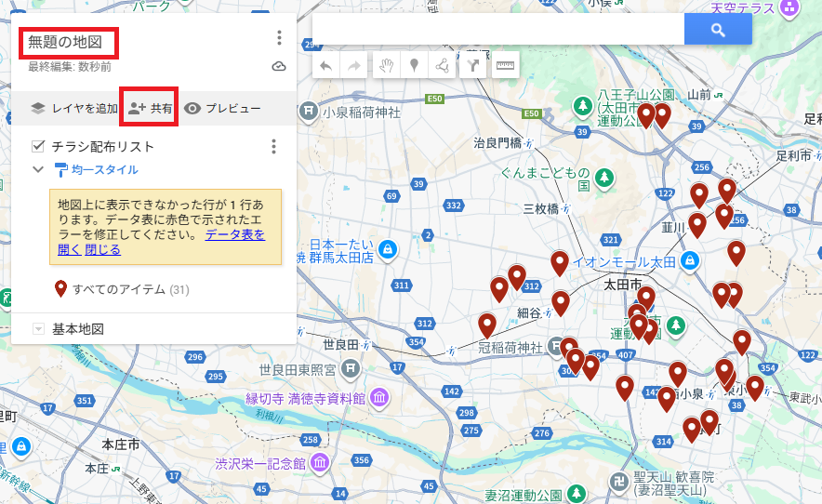Collapse the layer items chevron
822x504 pixels.
(38, 169)
